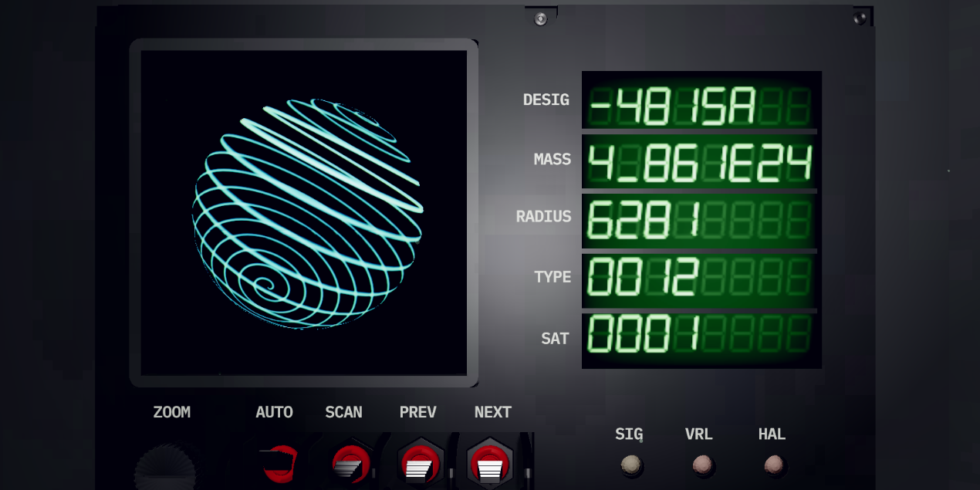980x490 pixels.
Task: Click the HAL indicator light
Action: [773, 465]
